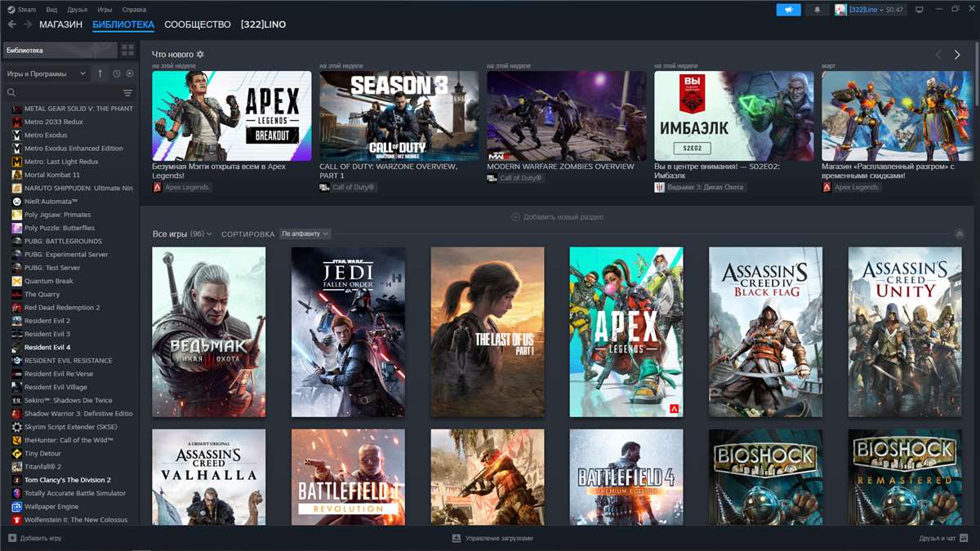Open advanced filter options icon in sidebar

127,93
